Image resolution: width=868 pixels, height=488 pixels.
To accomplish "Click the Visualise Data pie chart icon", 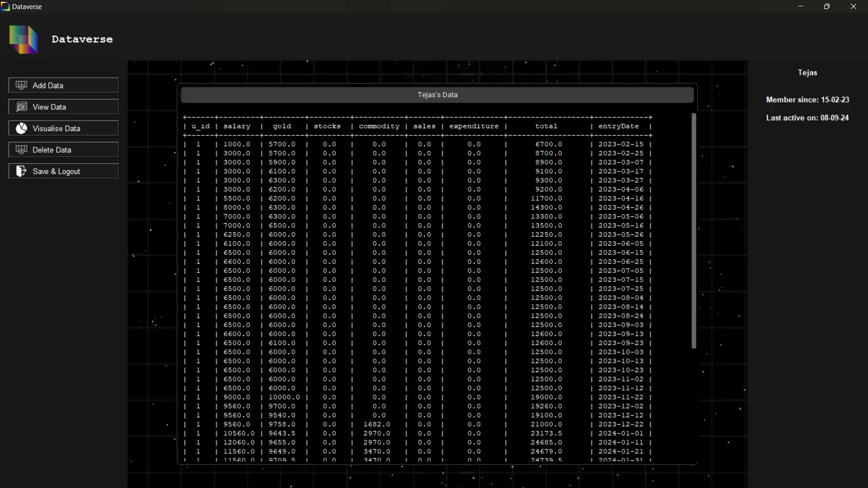I will (x=21, y=128).
